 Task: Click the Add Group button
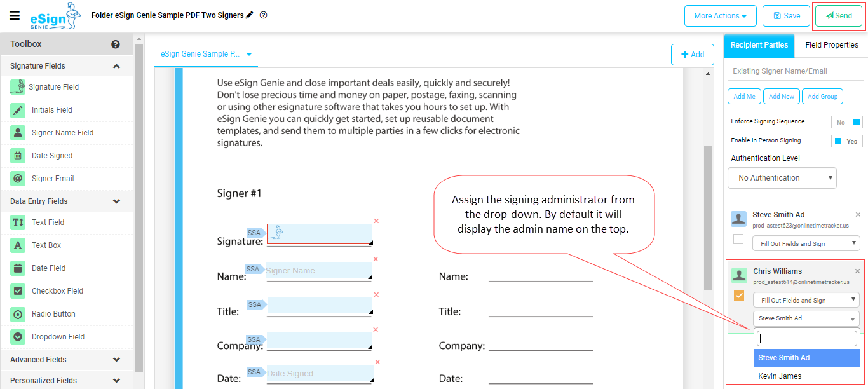point(822,97)
